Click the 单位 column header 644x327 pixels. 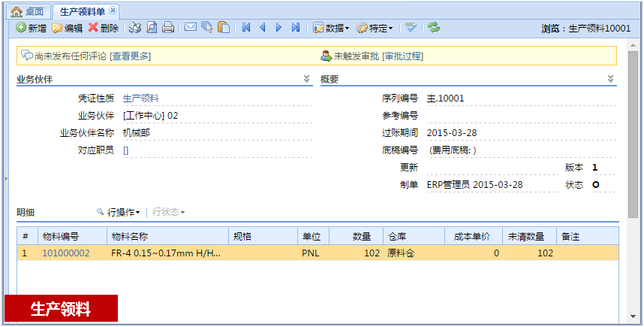tap(314, 237)
